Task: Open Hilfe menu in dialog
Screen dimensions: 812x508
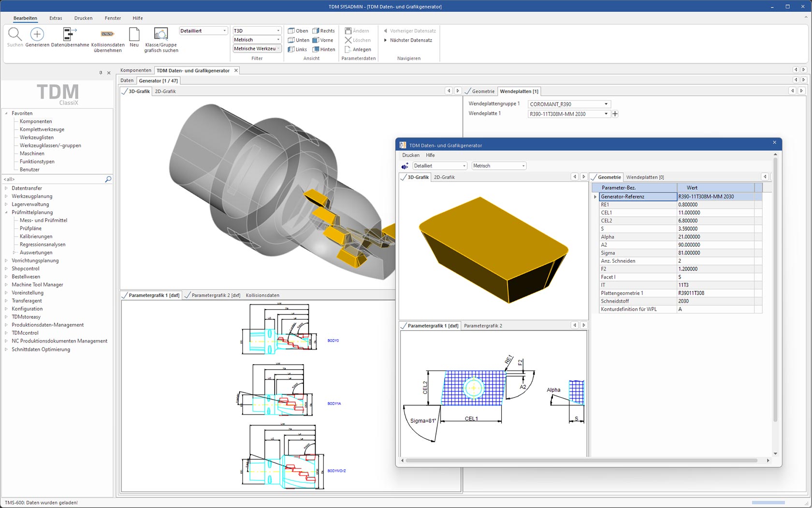Action: pyautogui.click(x=430, y=155)
